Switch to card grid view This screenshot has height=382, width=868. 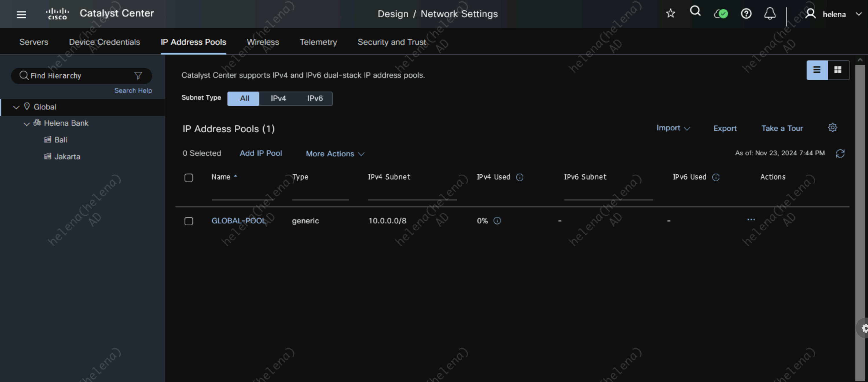pyautogui.click(x=838, y=70)
